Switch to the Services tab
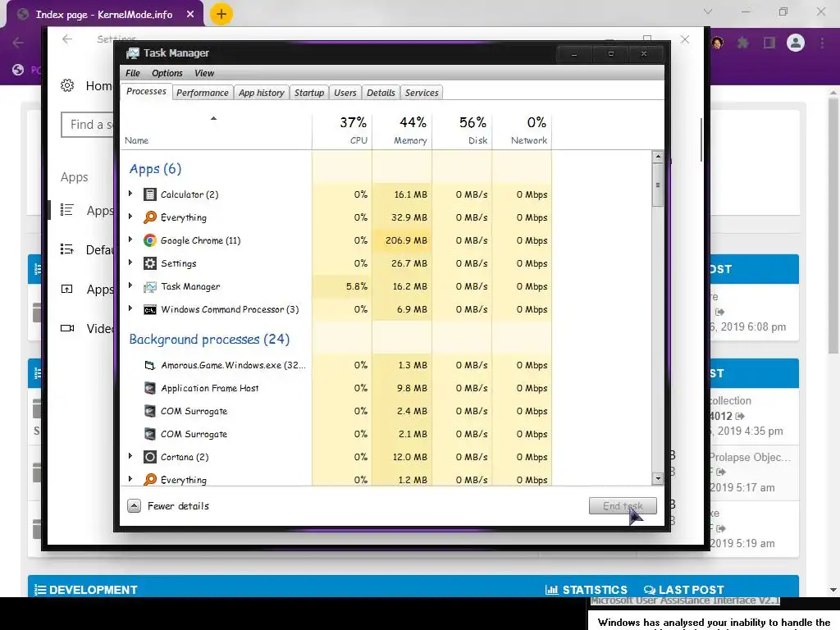 [x=422, y=93]
